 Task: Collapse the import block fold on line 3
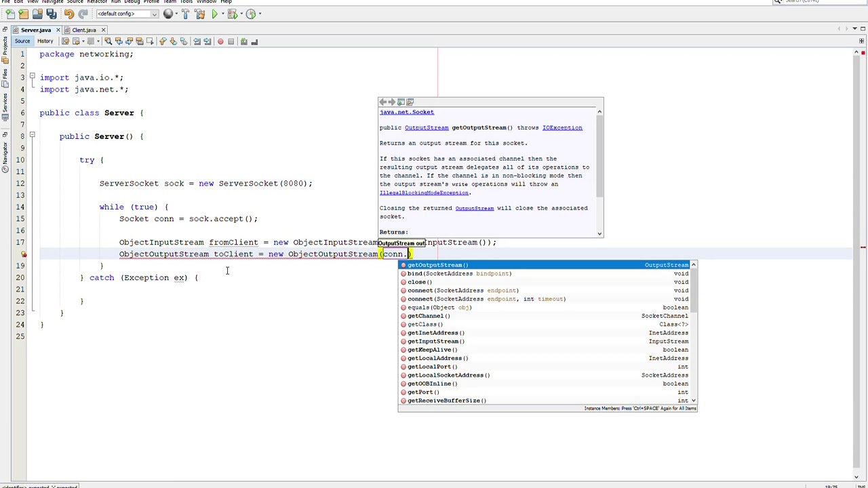(32, 77)
